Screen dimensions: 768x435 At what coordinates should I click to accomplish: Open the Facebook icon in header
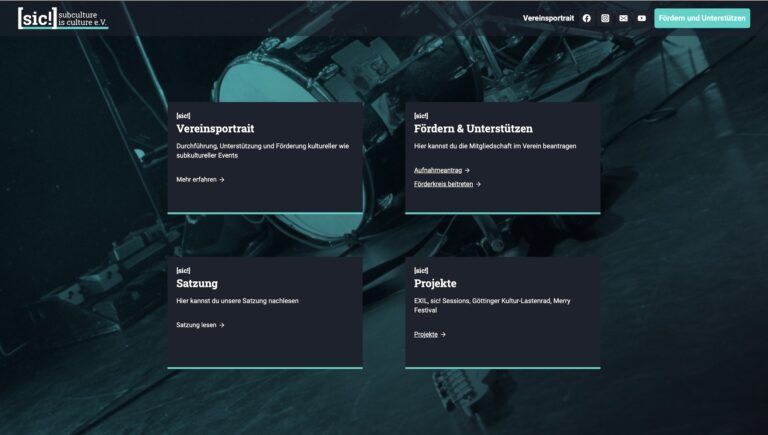click(587, 18)
